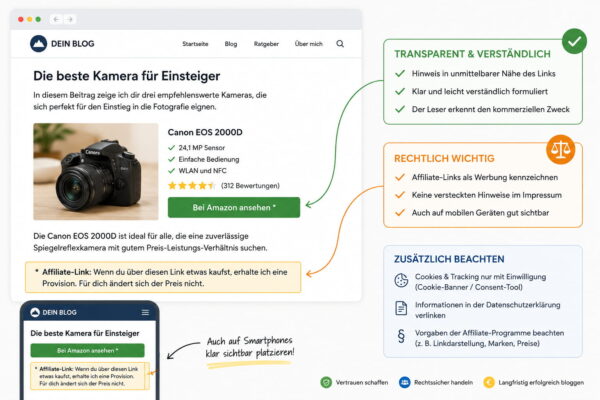
Task: Open the Blog menu item
Action: (231, 44)
